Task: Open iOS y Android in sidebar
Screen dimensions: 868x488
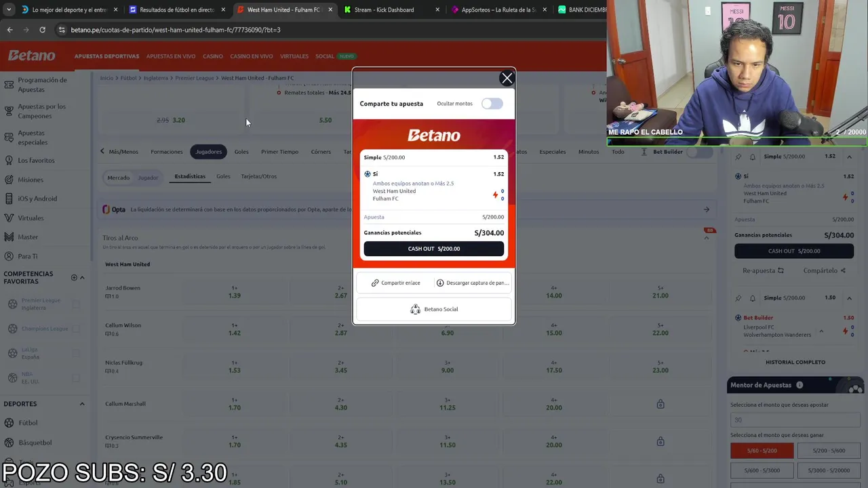Action: click(37, 199)
